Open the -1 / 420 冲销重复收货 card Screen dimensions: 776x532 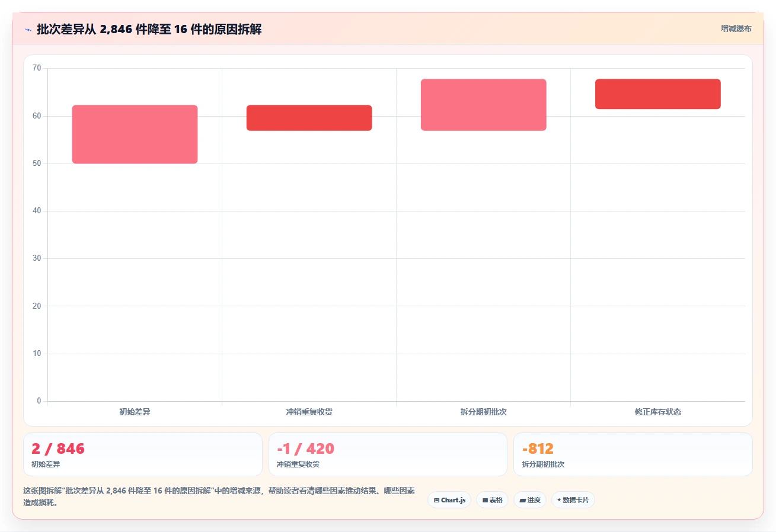(x=388, y=454)
